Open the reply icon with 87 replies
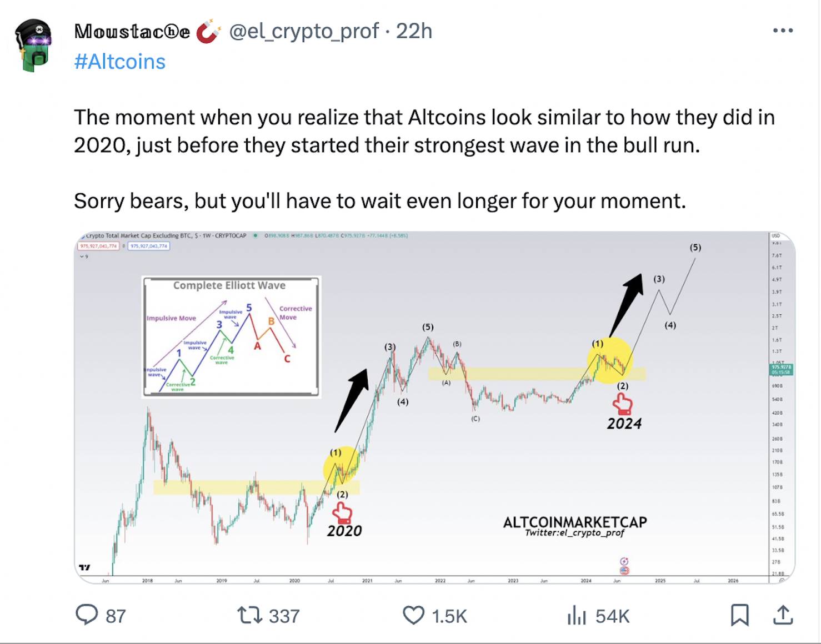Screen dimensions: 821x644 click(87, 615)
